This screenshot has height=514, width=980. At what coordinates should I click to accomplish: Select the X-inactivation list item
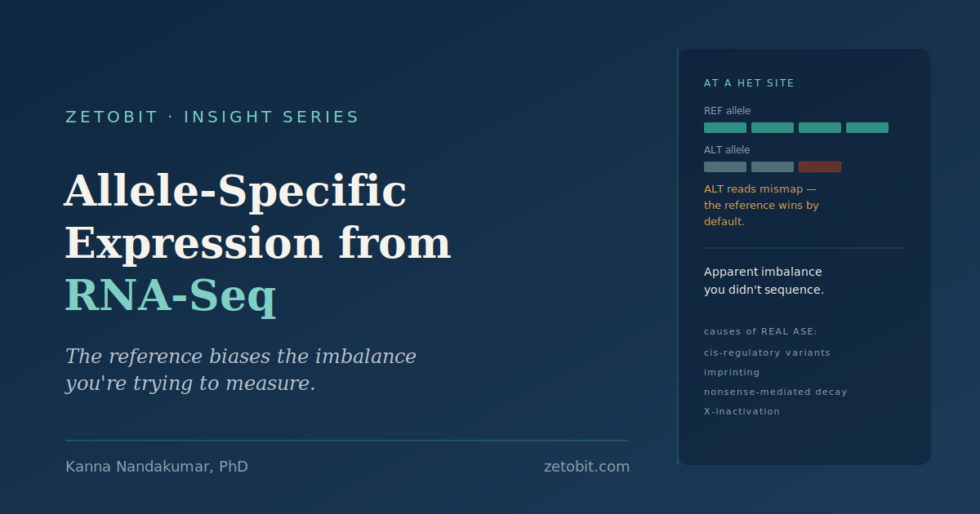coord(742,411)
